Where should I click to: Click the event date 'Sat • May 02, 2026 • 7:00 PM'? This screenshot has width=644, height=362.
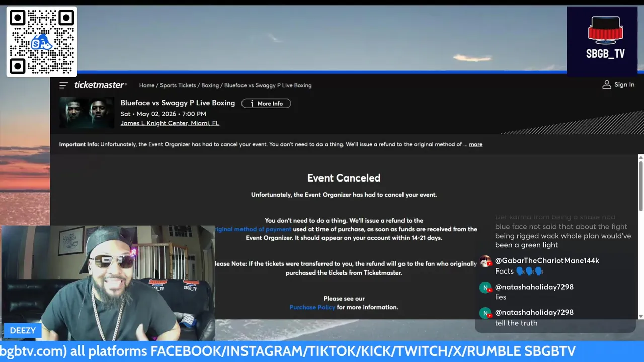pos(163,114)
